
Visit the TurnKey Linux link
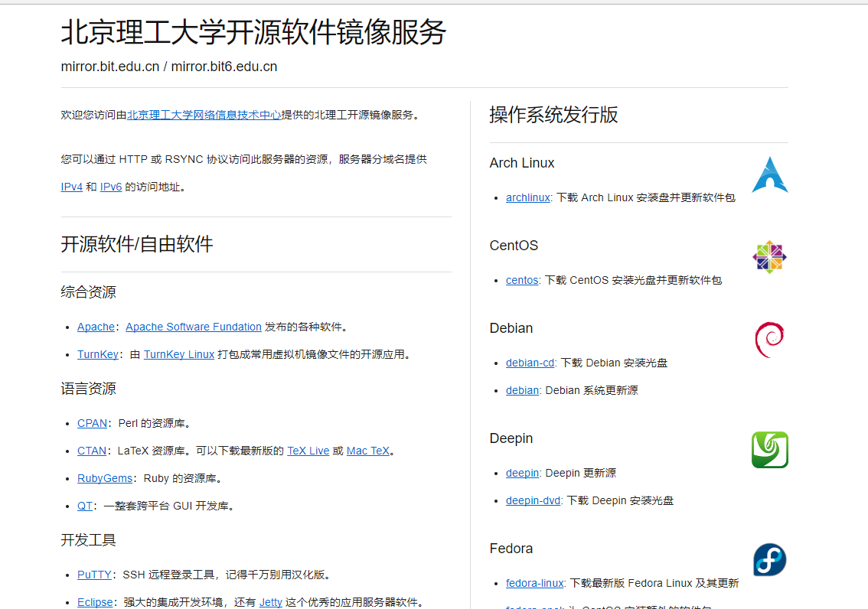(179, 354)
